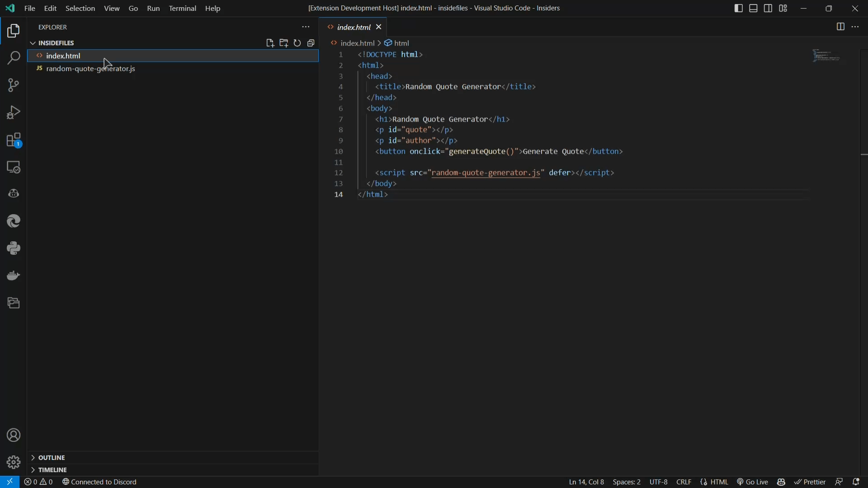Open the remote window indicator
Viewport: 868px width, 488px height.
pos(9,482)
